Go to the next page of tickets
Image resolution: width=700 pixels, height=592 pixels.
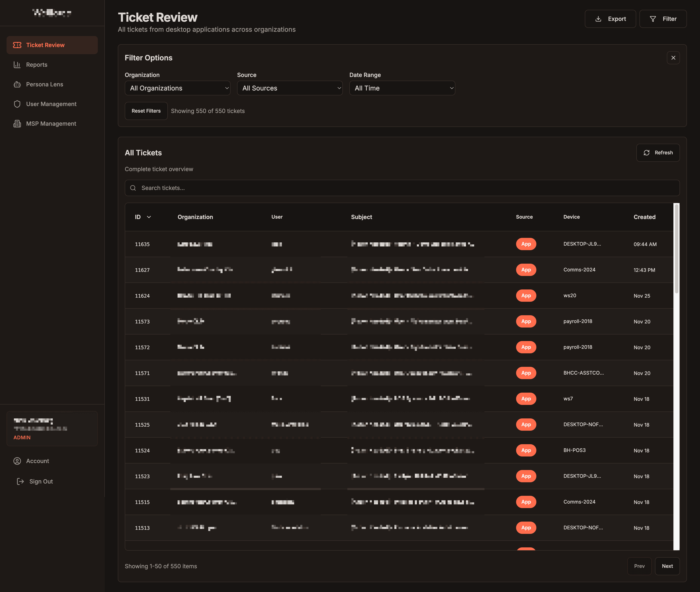(x=667, y=566)
